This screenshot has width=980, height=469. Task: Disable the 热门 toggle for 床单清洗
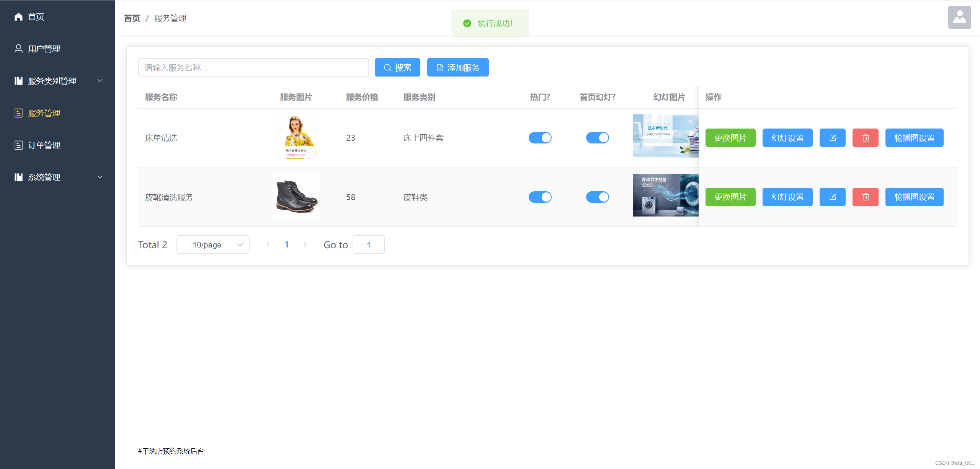[540, 137]
